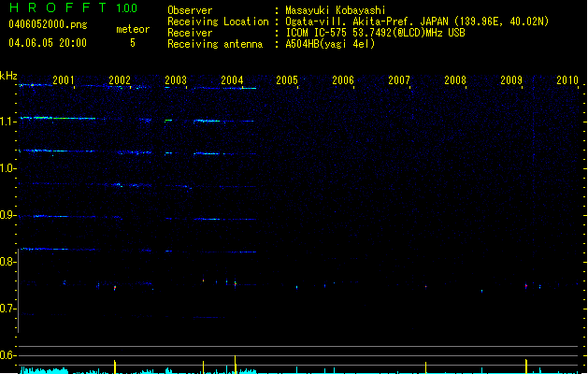588x374 pixels.
Task: Select the meteor count value 5
Action: click(x=133, y=43)
